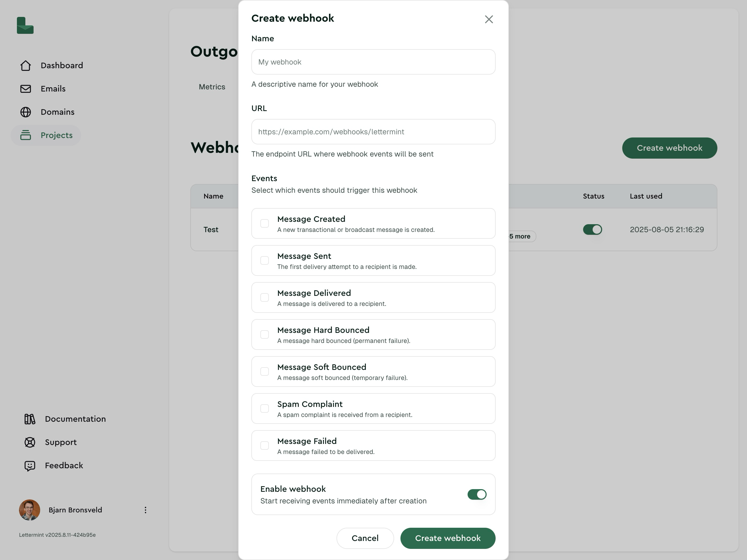747x560 pixels.
Task: Open Documentation from the books icon
Action: coord(30,419)
